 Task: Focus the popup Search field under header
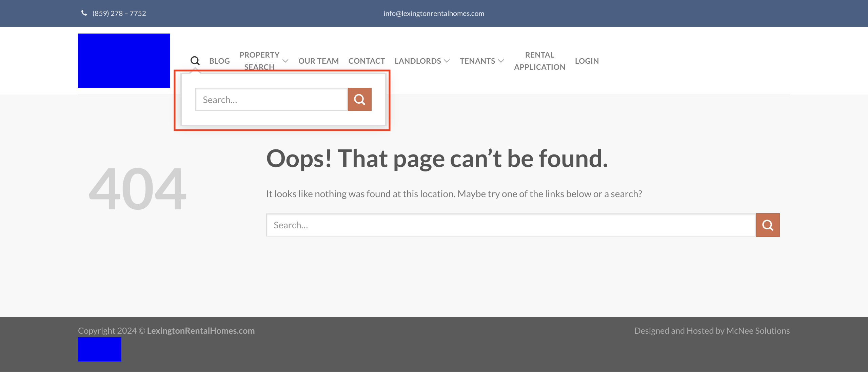point(272,99)
